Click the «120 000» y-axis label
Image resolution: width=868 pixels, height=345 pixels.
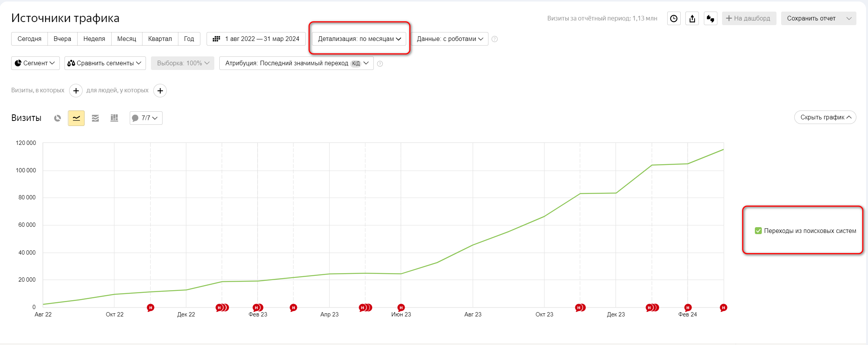click(26, 143)
